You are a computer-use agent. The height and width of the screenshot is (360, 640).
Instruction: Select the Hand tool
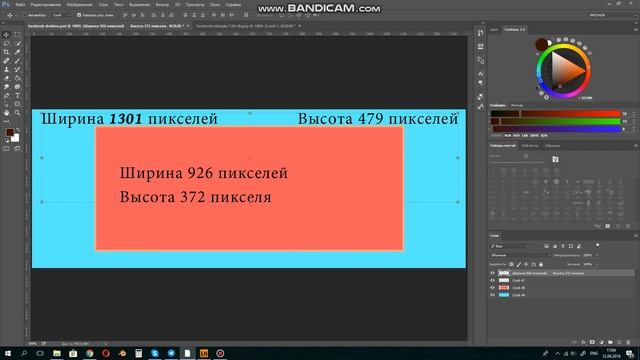pyautogui.click(x=6, y=113)
